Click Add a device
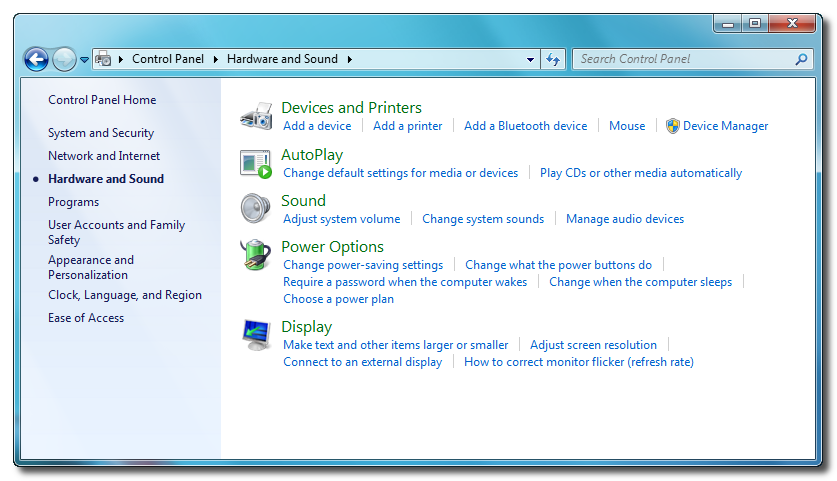 click(x=317, y=126)
